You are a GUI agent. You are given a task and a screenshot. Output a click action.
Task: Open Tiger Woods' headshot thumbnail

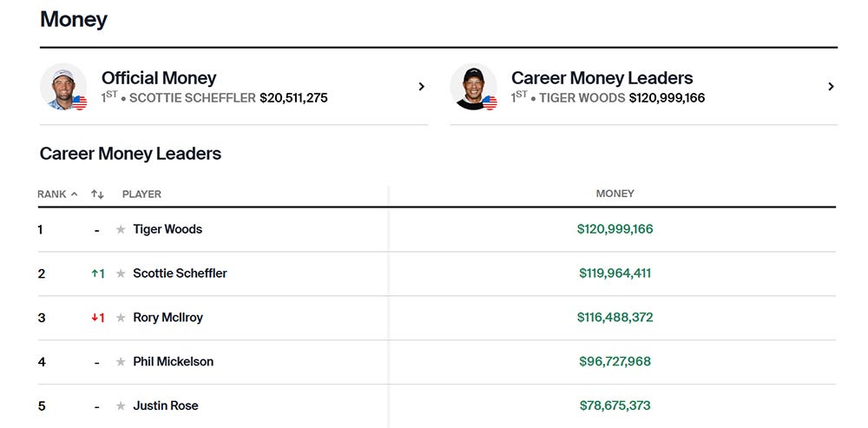473,86
